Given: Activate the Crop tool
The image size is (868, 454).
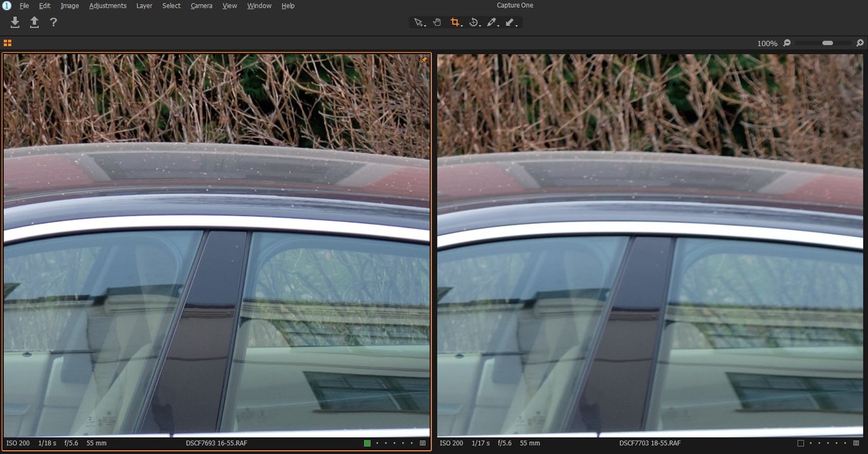Looking at the screenshot, I should [x=456, y=22].
